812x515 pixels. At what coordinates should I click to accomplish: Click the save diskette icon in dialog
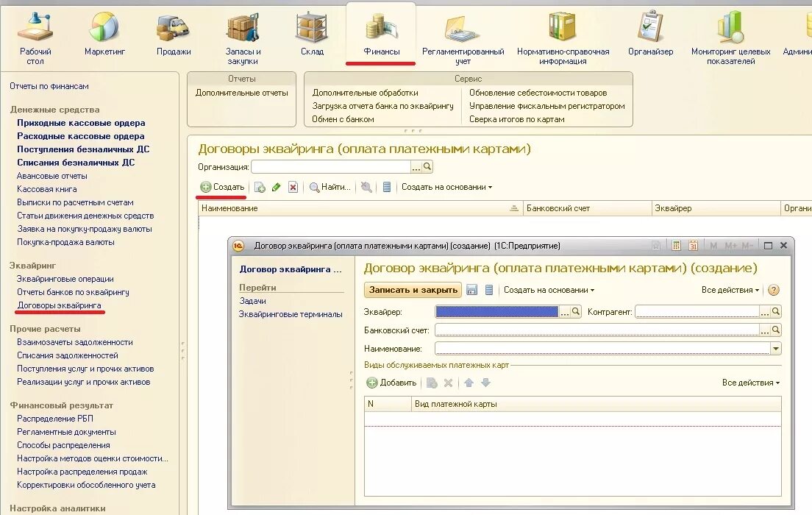(471, 290)
